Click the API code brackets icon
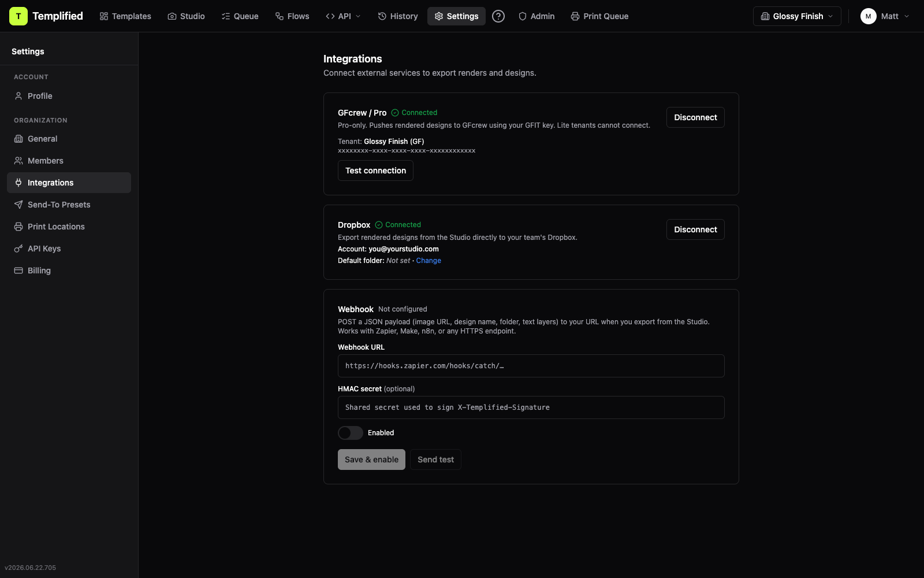The image size is (924, 578). [330, 16]
